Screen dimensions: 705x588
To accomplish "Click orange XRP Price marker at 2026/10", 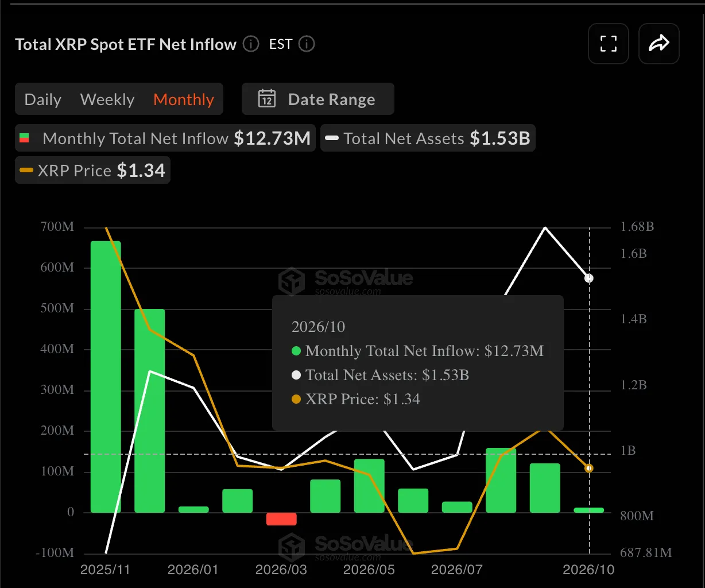I will coord(589,469).
